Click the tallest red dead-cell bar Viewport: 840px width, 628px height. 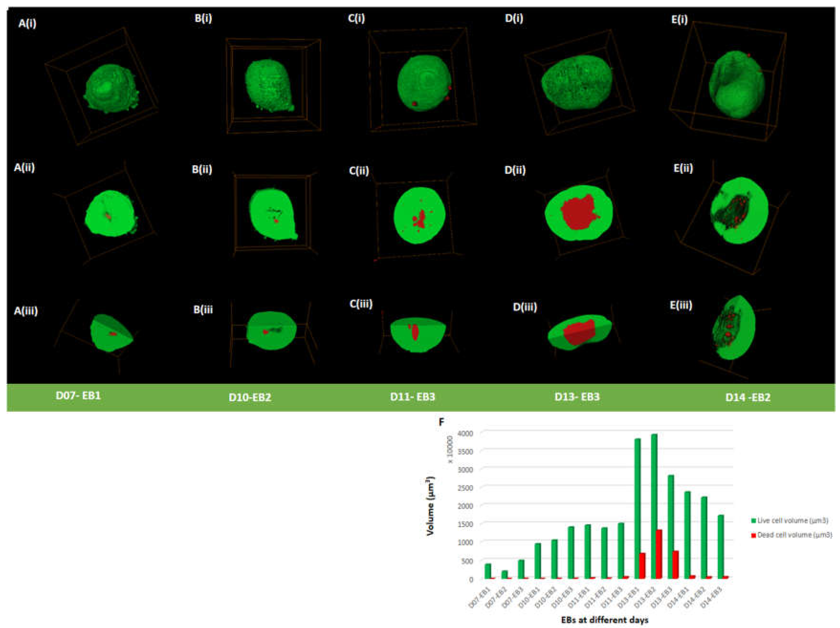[x=659, y=554]
